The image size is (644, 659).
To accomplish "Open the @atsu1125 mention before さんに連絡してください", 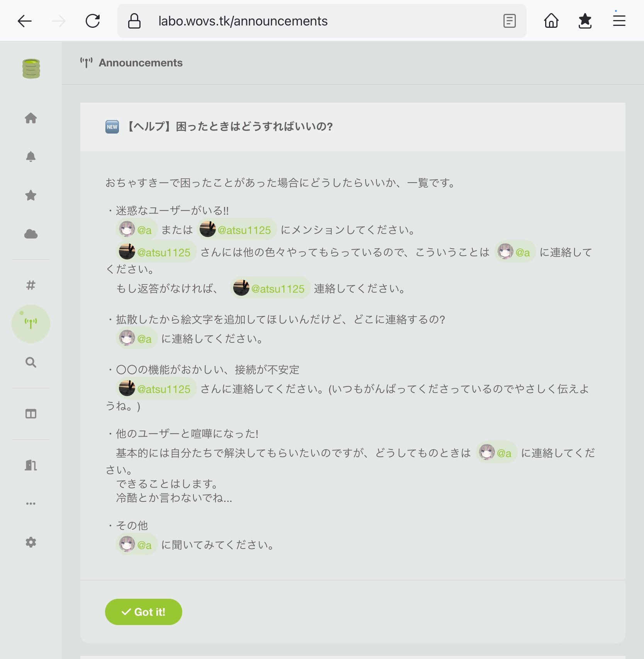I will (x=156, y=389).
